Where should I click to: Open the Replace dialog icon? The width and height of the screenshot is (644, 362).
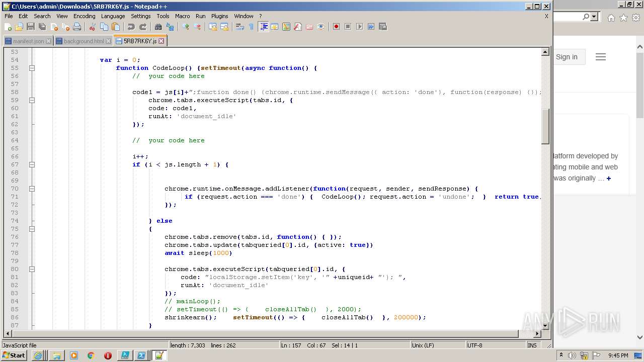coord(170,27)
